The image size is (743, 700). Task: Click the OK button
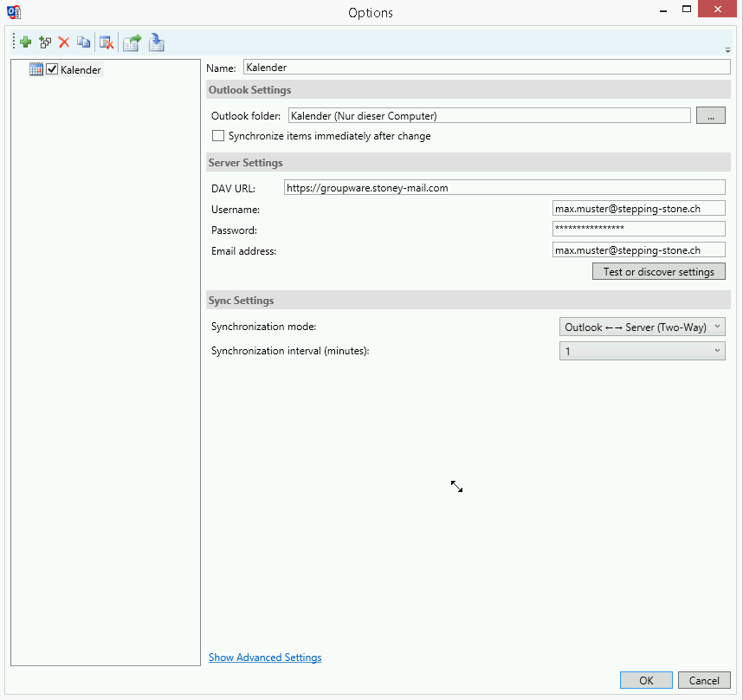[646, 680]
